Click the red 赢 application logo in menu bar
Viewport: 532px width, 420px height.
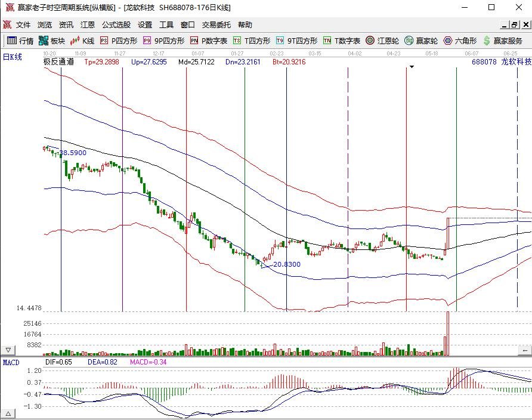7,25
